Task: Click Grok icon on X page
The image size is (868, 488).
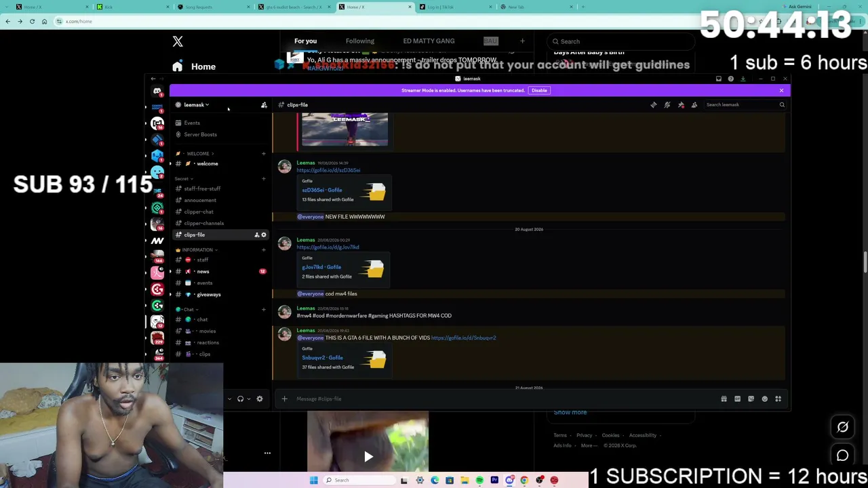Action: [843, 427]
